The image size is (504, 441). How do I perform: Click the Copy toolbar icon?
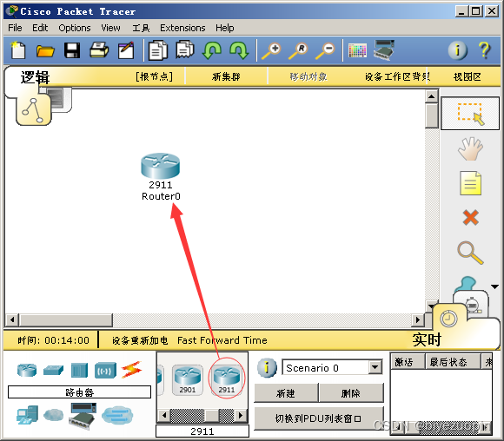coord(158,50)
